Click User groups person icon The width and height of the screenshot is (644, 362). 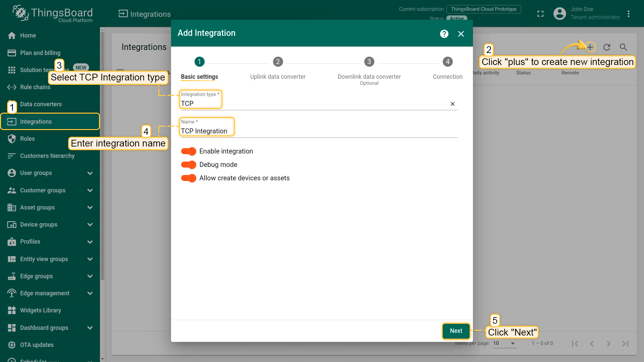click(x=12, y=173)
